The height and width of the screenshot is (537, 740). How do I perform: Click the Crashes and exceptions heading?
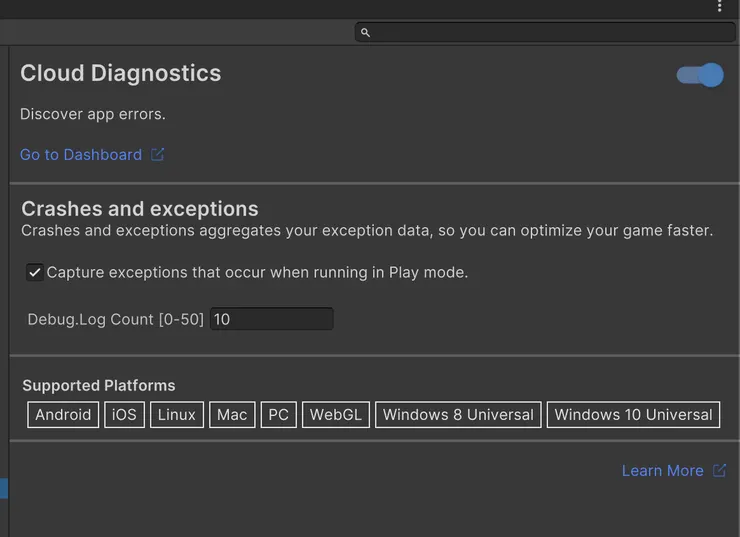pos(140,209)
